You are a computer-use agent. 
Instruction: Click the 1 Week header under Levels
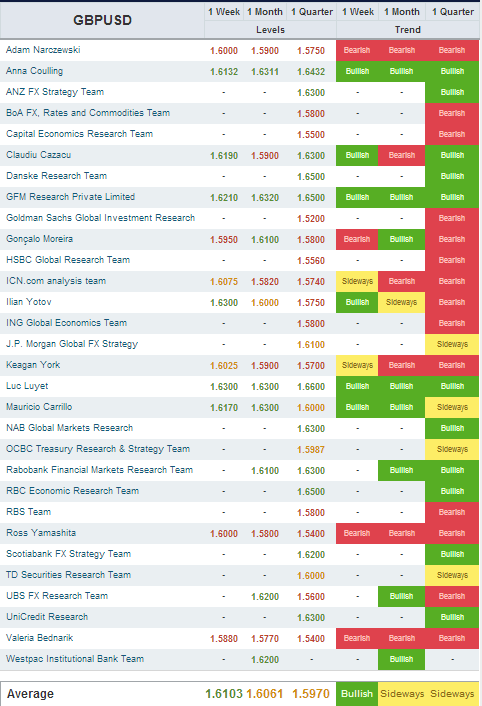pyautogui.click(x=224, y=12)
